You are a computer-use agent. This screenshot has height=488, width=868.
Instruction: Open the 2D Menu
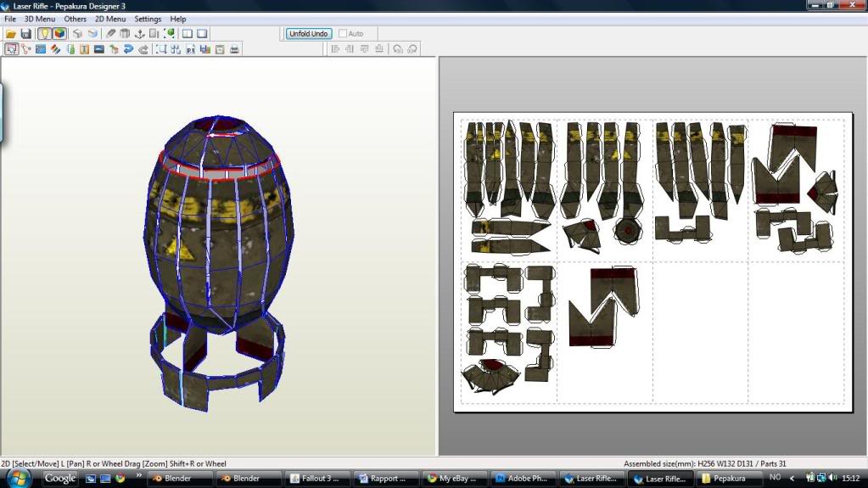[110, 19]
